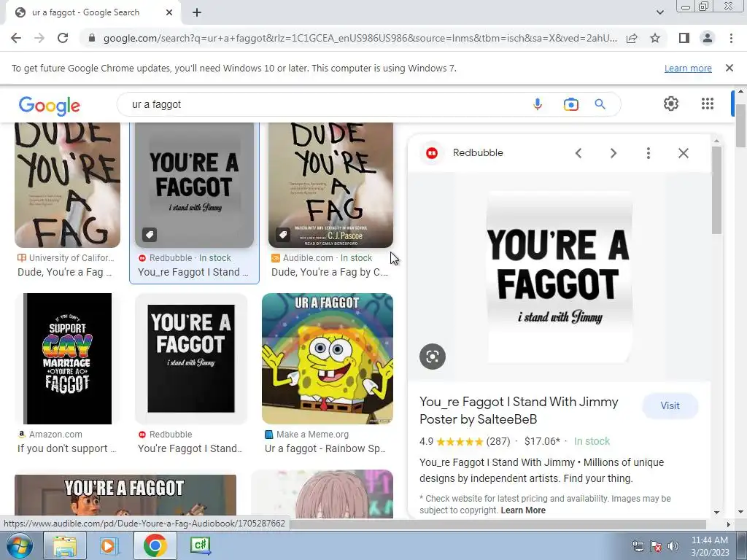
Task: Show next image in preview panel
Action: [613, 153]
